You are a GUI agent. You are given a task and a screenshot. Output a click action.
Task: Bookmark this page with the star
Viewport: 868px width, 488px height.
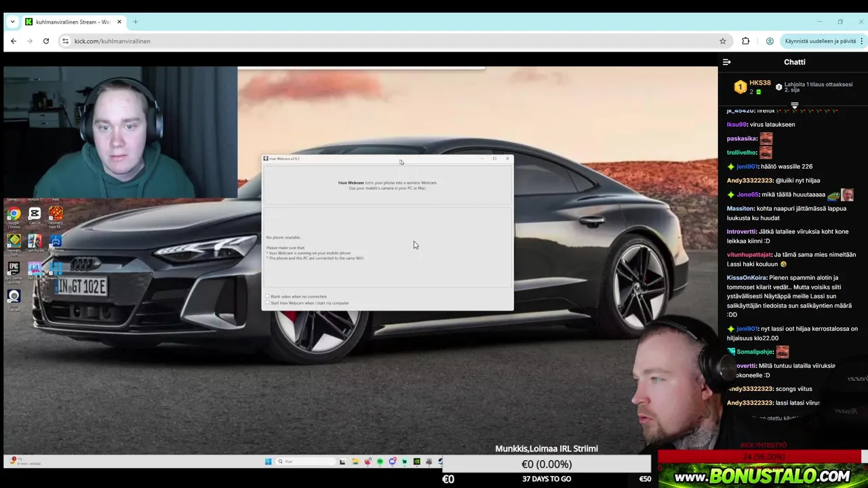(723, 41)
